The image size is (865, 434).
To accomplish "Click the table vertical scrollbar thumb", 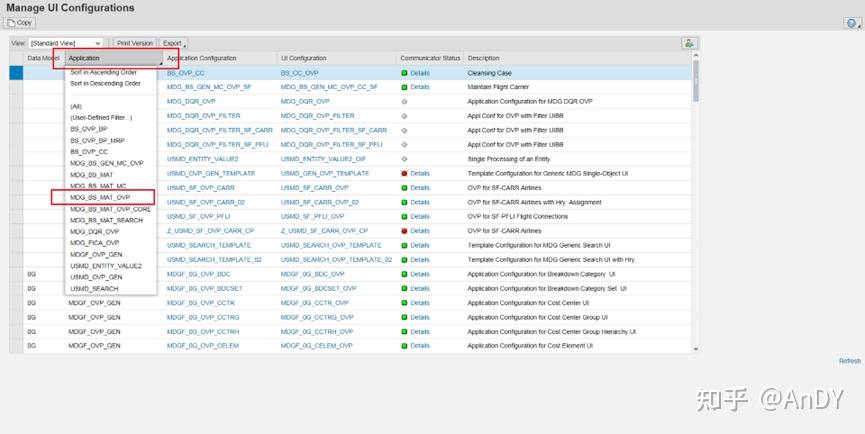I will pyautogui.click(x=696, y=81).
